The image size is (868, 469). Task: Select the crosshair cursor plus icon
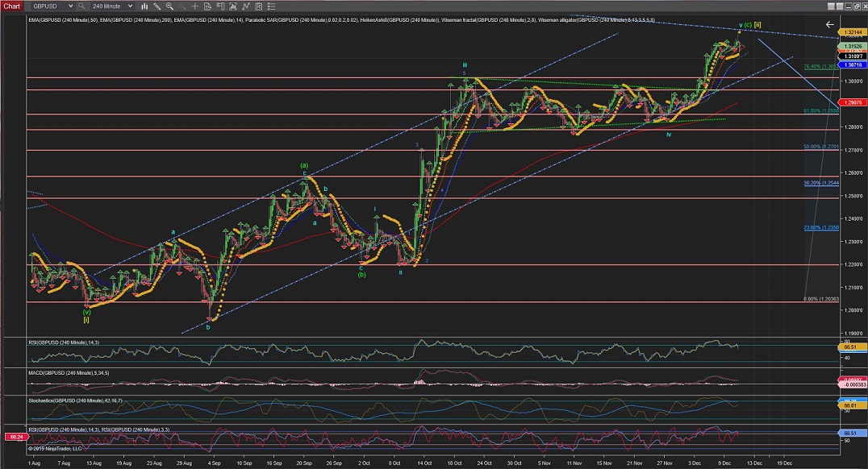point(194,6)
